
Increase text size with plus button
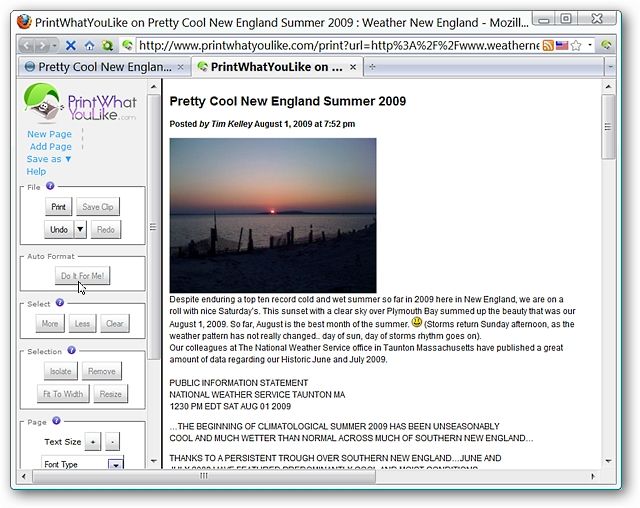click(x=93, y=442)
